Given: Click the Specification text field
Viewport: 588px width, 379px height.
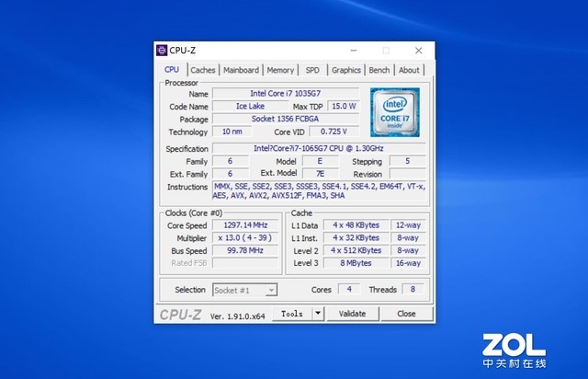Looking at the screenshot, I should (x=319, y=148).
